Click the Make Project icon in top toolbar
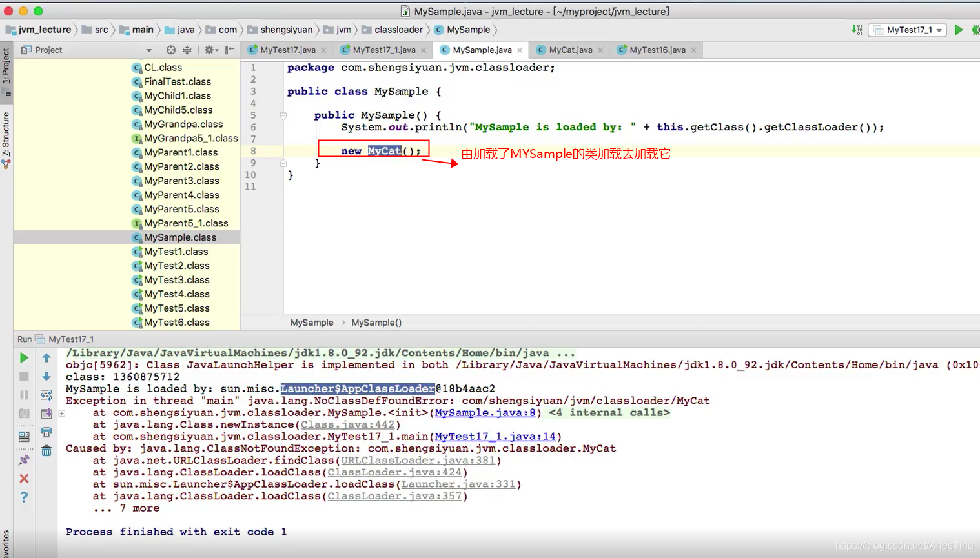The height and width of the screenshot is (558, 980). point(857,30)
